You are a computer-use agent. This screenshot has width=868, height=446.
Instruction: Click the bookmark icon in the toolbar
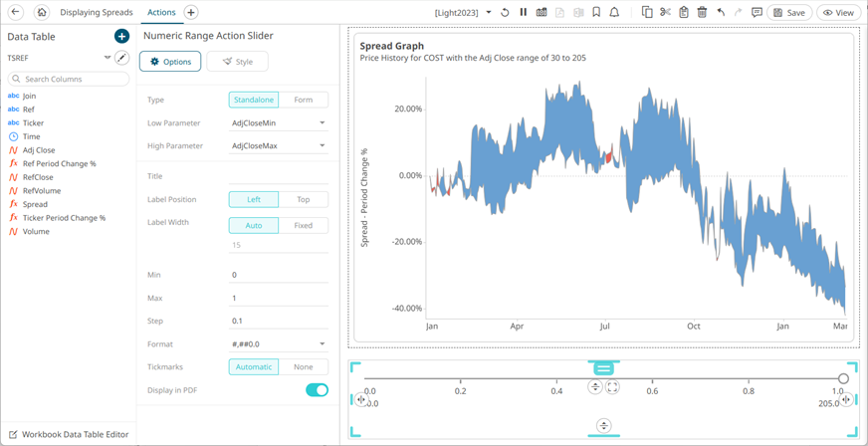(595, 13)
